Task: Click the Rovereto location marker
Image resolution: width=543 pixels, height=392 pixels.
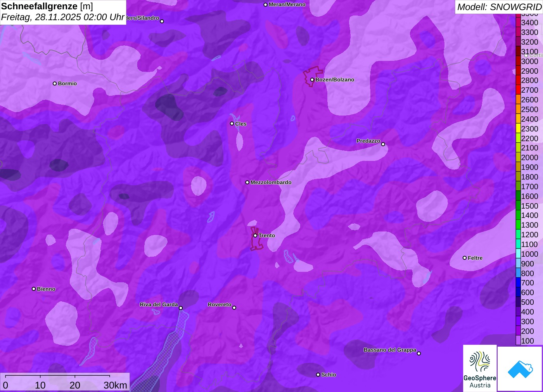Action: pos(234,308)
